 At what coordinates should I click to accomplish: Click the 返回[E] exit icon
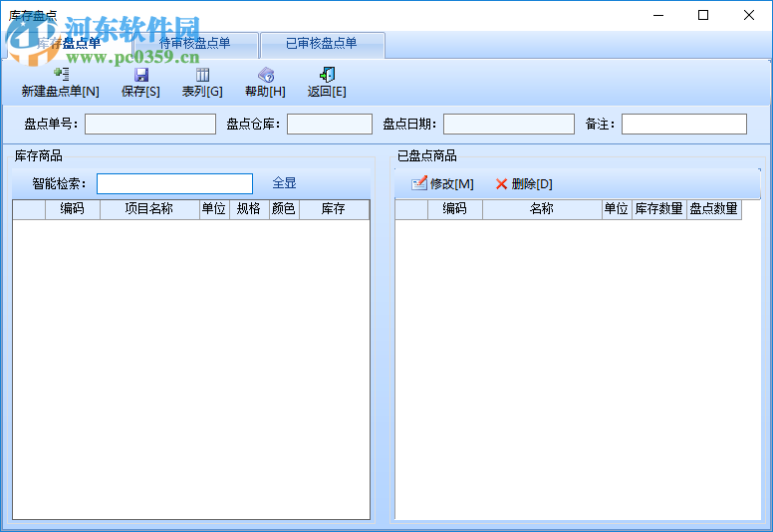(327, 75)
